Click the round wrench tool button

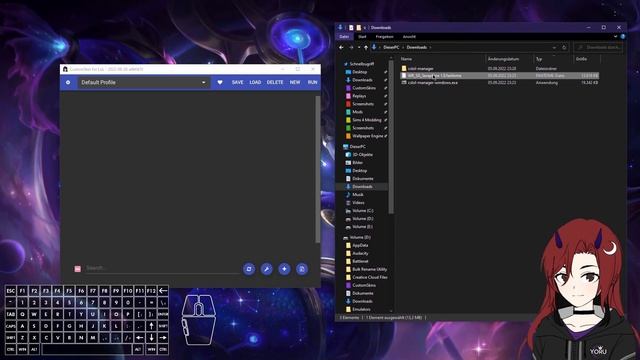267,269
